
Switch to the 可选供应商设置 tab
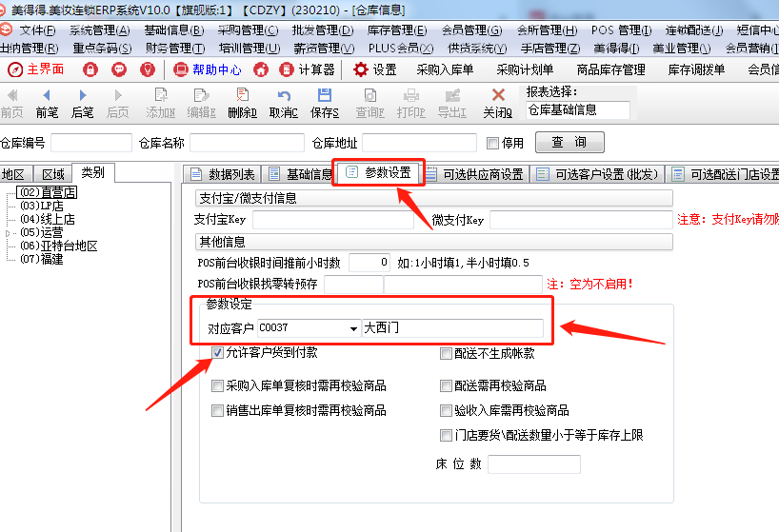click(x=475, y=174)
